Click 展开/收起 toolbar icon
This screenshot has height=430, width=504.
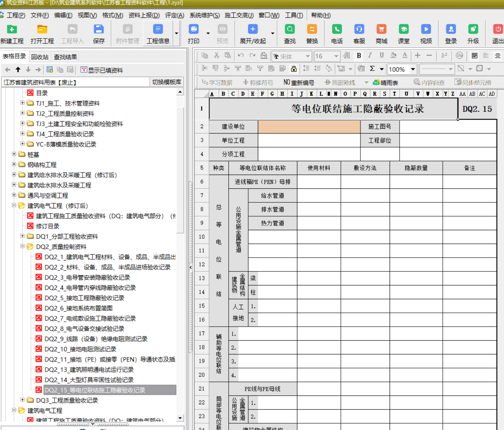[253, 34]
